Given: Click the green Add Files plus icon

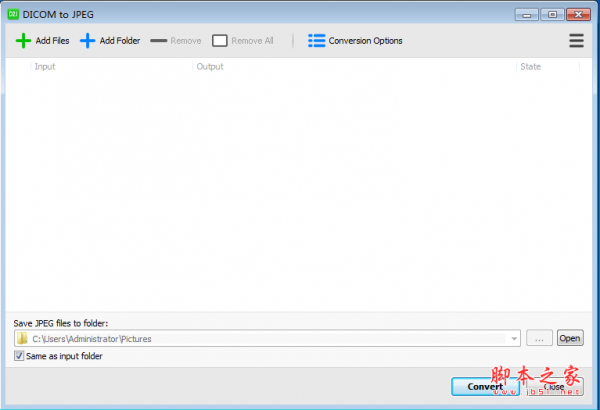Looking at the screenshot, I should (23, 41).
